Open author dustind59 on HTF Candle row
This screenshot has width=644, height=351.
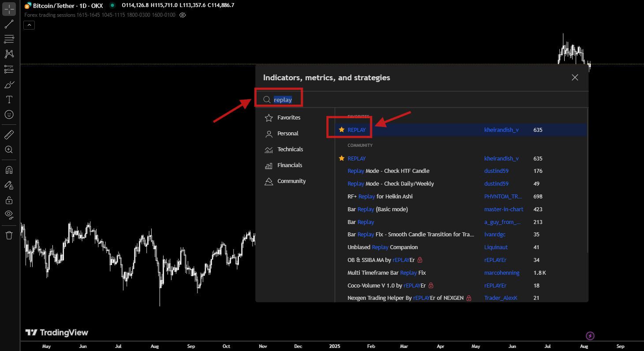[x=496, y=171]
